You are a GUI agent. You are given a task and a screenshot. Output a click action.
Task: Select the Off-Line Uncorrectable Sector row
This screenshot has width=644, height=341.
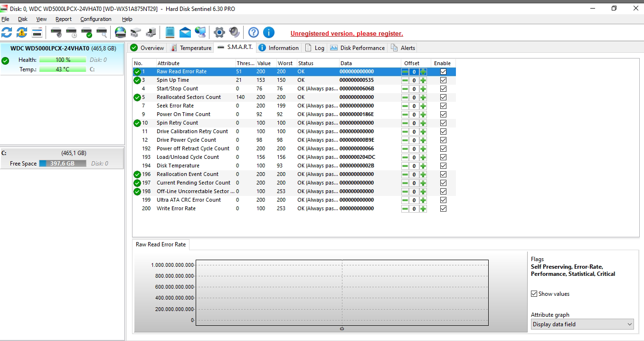pos(294,192)
